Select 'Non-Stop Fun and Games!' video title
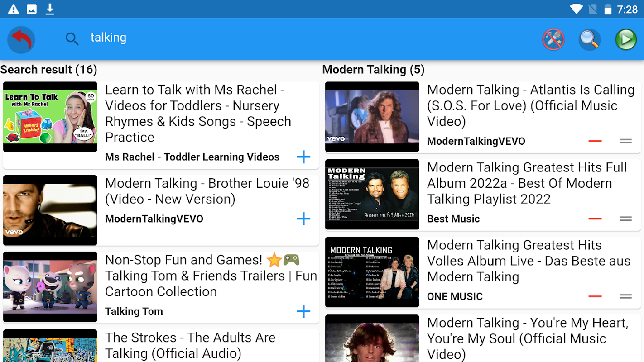The height and width of the screenshot is (362, 644). [211, 276]
